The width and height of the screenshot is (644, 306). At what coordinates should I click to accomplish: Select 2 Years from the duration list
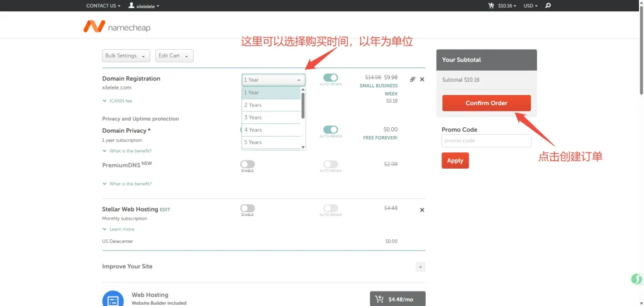click(271, 105)
